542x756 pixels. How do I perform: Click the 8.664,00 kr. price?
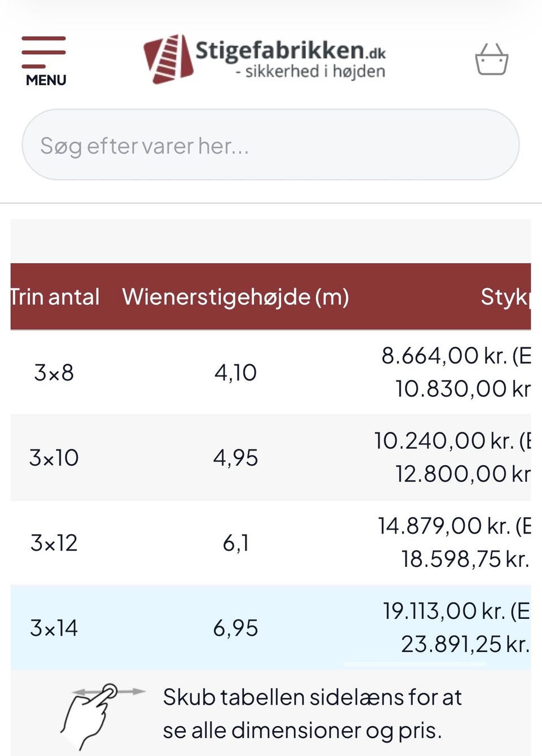[444, 356]
